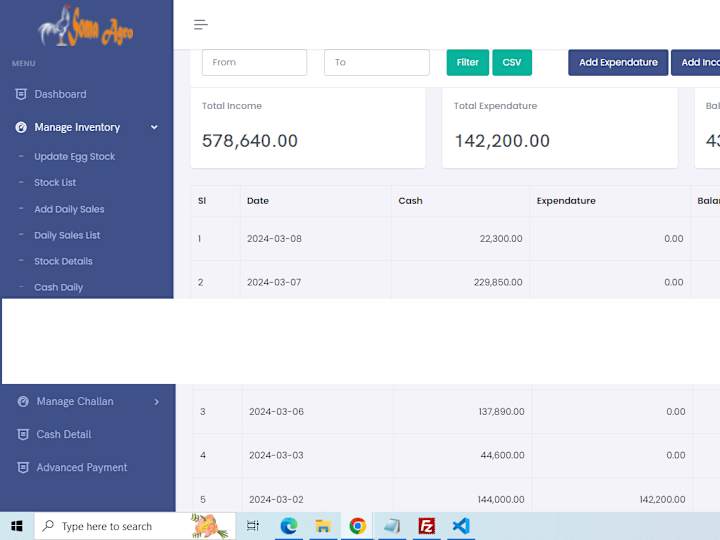The width and height of the screenshot is (720, 540).
Task: Click the Cash Detail sidebar icon
Action: pos(23,434)
